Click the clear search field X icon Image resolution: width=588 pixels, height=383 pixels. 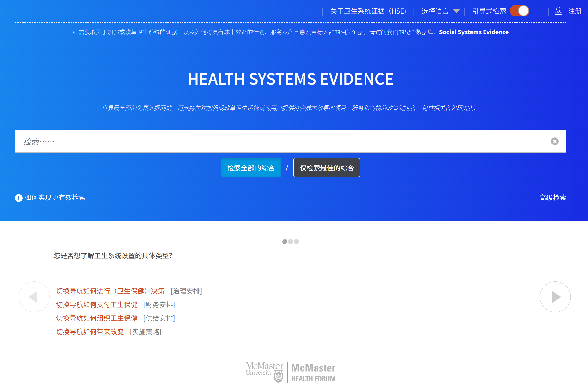pos(554,141)
